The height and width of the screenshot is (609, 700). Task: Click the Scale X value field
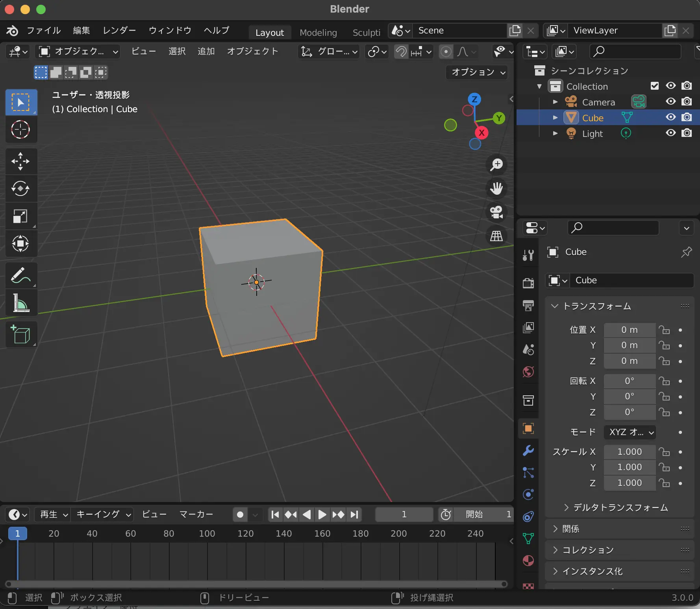click(630, 452)
